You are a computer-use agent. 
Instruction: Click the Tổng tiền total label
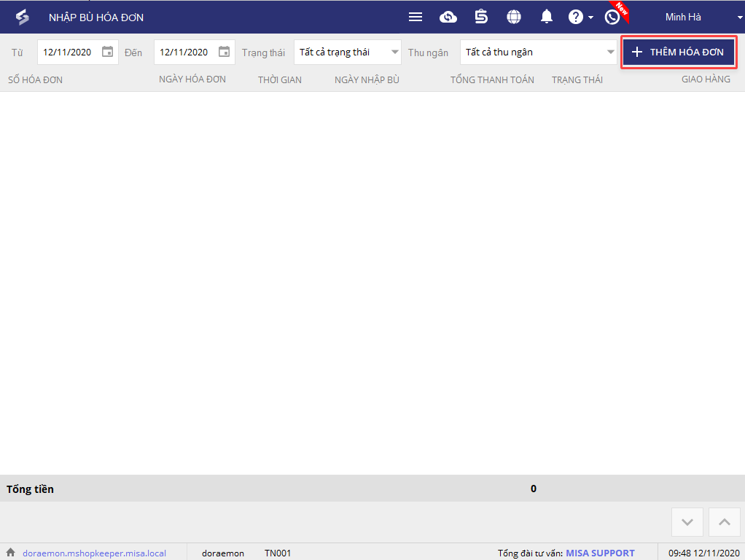click(30, 489)
